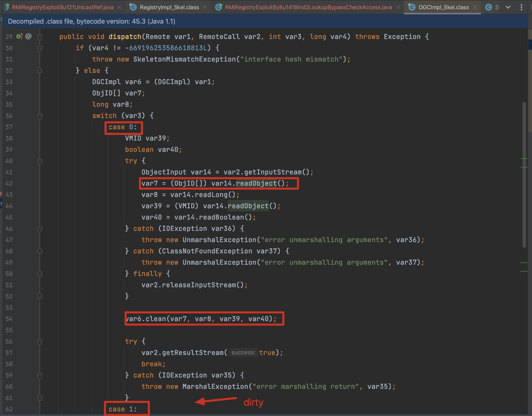
Task: Click the vertical editor scrollbar thumb
Action: 524,175
